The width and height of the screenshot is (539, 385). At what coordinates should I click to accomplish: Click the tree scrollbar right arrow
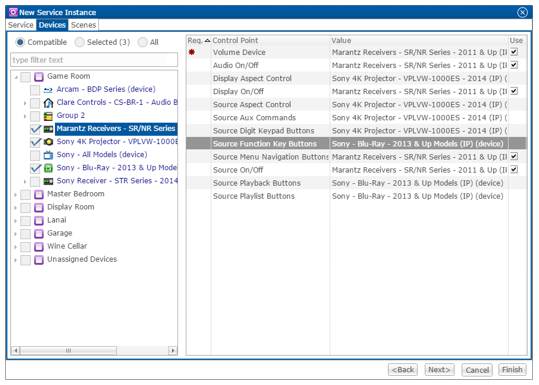coord(173,351)
